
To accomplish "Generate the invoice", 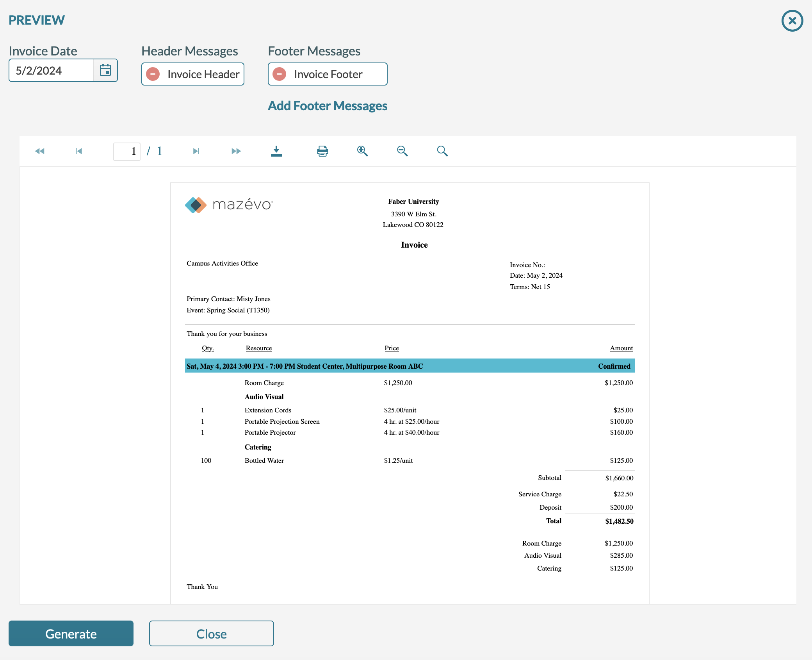I will pyautogui.click(x=71, y=633).
